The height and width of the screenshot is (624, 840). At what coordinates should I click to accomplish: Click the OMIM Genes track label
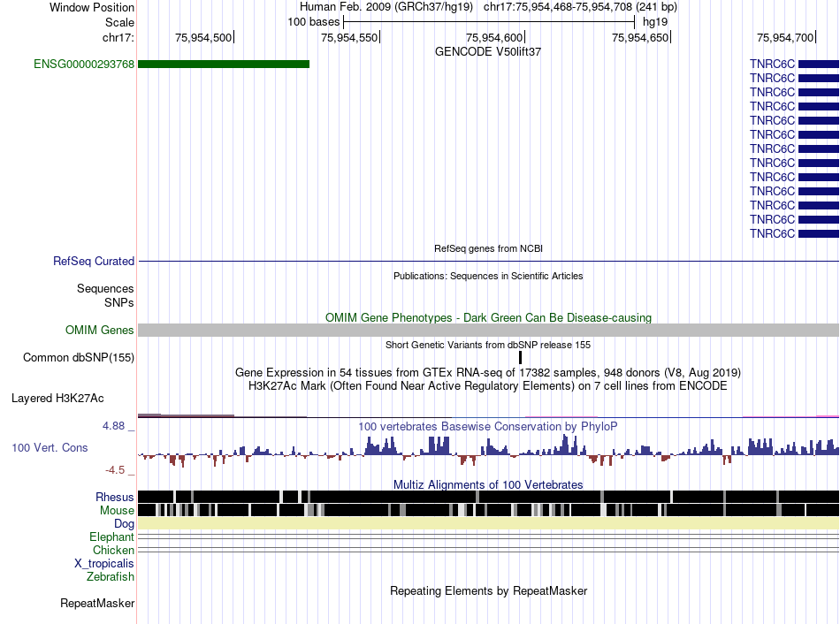point(100,330)
